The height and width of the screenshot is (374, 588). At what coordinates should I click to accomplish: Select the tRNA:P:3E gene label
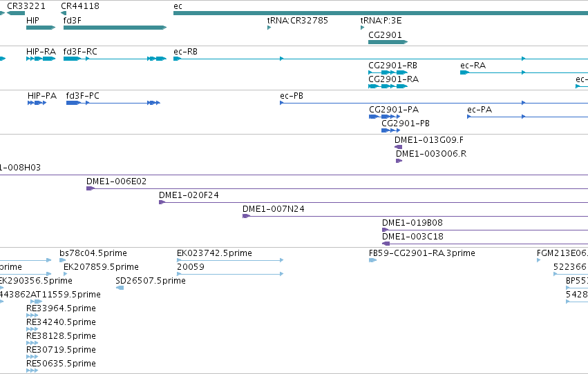(x=381, y=20)
